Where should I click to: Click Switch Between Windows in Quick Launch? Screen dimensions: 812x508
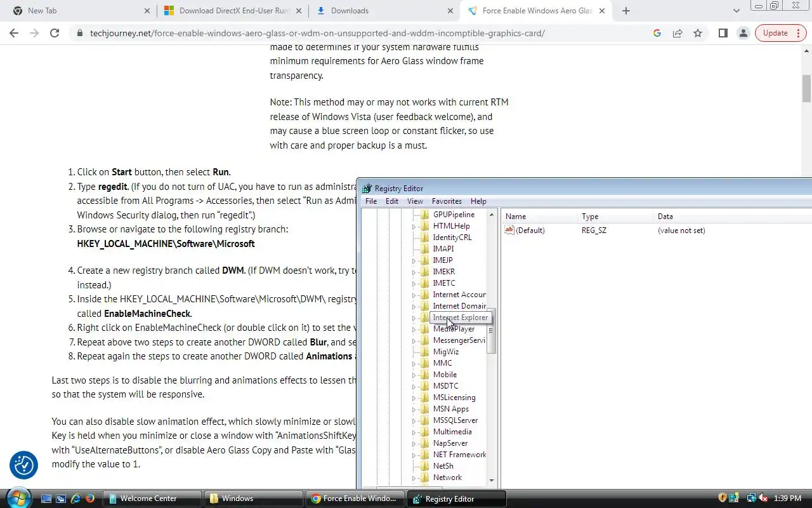tap(61, 498)
